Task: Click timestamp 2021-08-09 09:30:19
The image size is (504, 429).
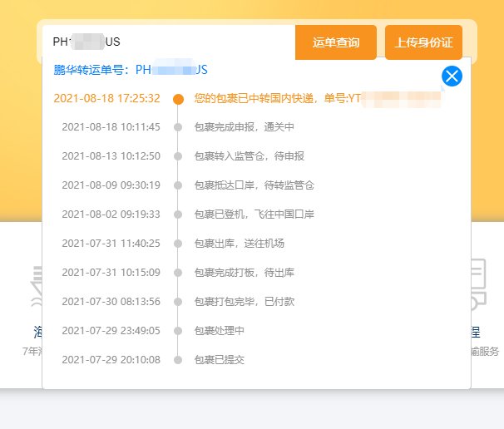Action: (x=111, y=185)
